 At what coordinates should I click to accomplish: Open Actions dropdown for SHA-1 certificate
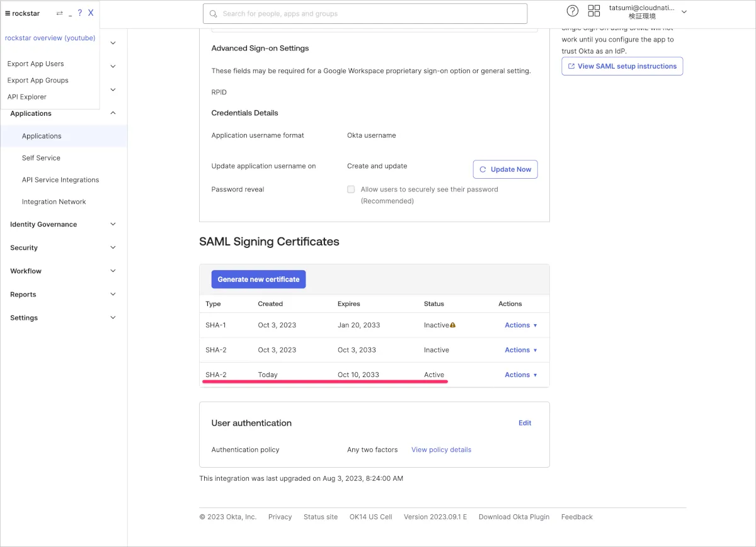point(520,325)
